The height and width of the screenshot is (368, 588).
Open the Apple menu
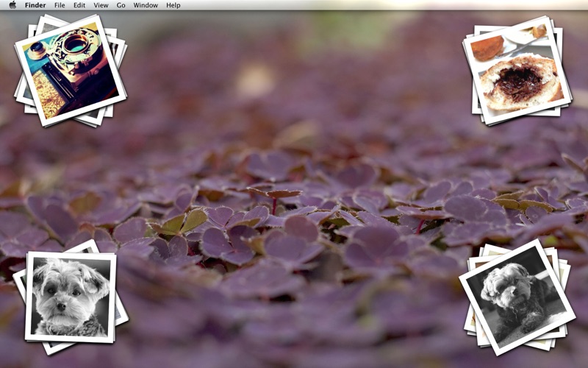pos(12,5)
